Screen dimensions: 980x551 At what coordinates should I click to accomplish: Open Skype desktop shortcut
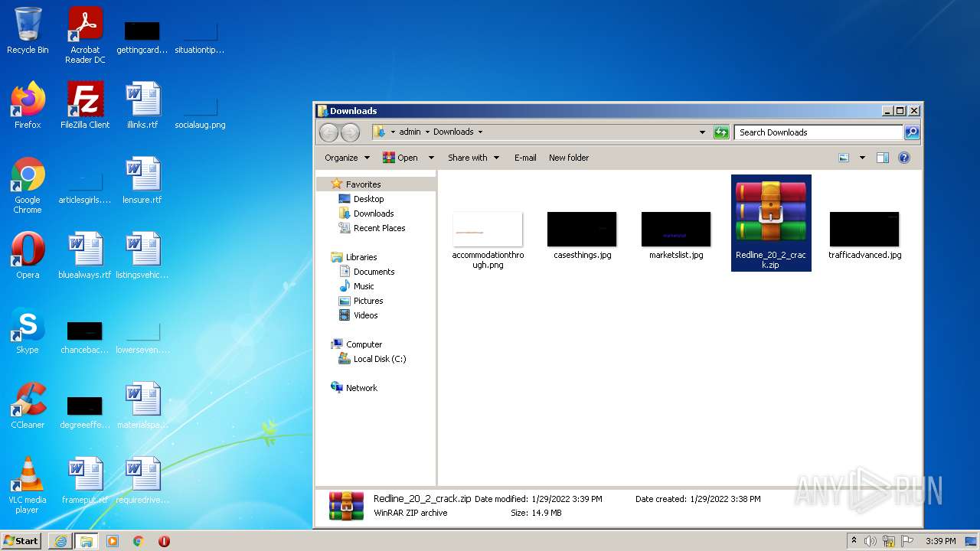(x=28, y=331)
